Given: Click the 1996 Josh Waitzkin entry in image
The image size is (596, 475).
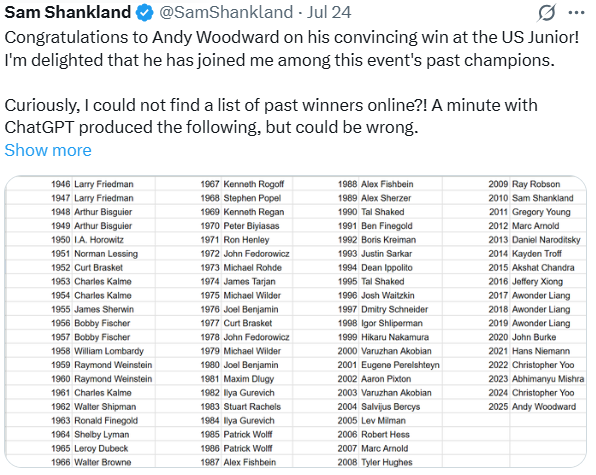Looking at the screenshot, I should click(376, 295).
